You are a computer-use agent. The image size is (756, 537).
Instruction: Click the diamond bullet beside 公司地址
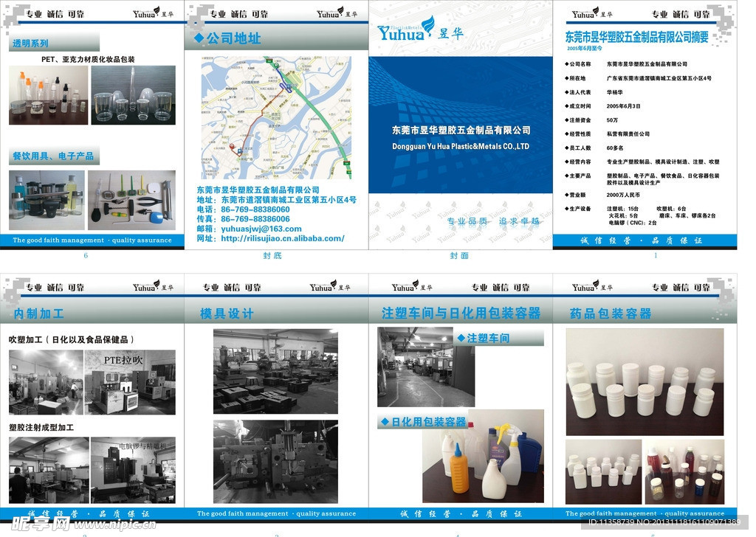coord(198,38)
